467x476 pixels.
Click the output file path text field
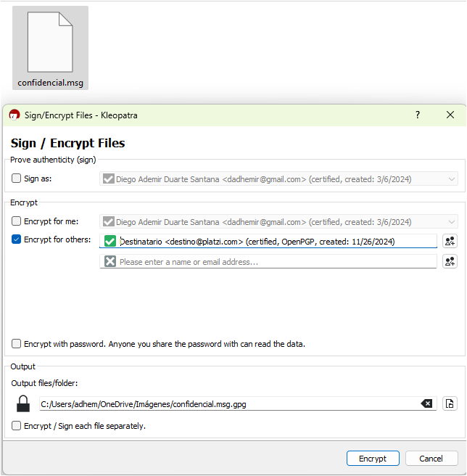click(225, 404)
